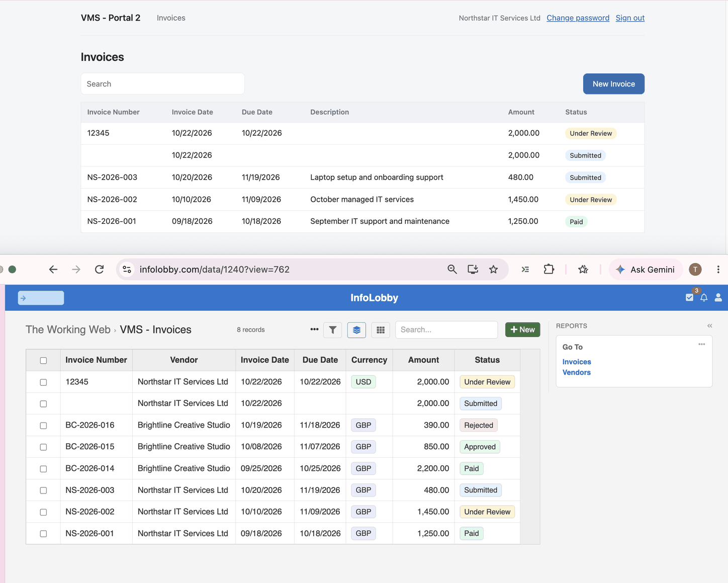Expand the sidebar with the blue arrow button
Screen dimensions: 728x583
click(41, 298)
